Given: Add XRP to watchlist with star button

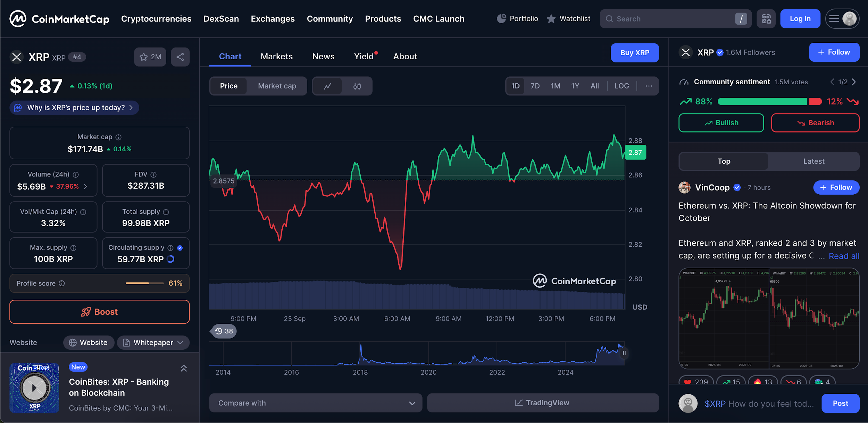Looking at the screenshot, I should coord(150,57).
